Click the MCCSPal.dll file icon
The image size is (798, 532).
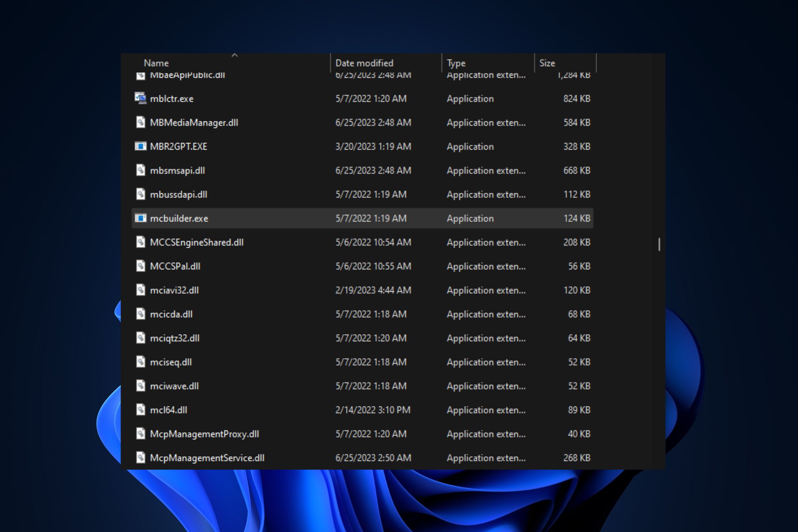[140, 266]
